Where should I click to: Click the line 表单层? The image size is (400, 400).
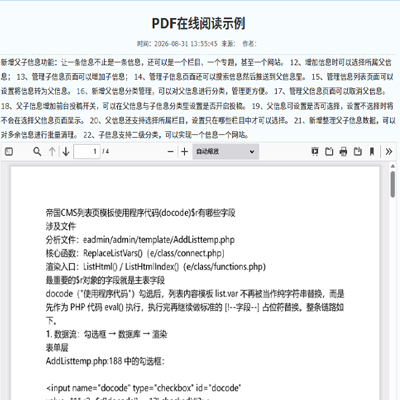pos(57,348)
